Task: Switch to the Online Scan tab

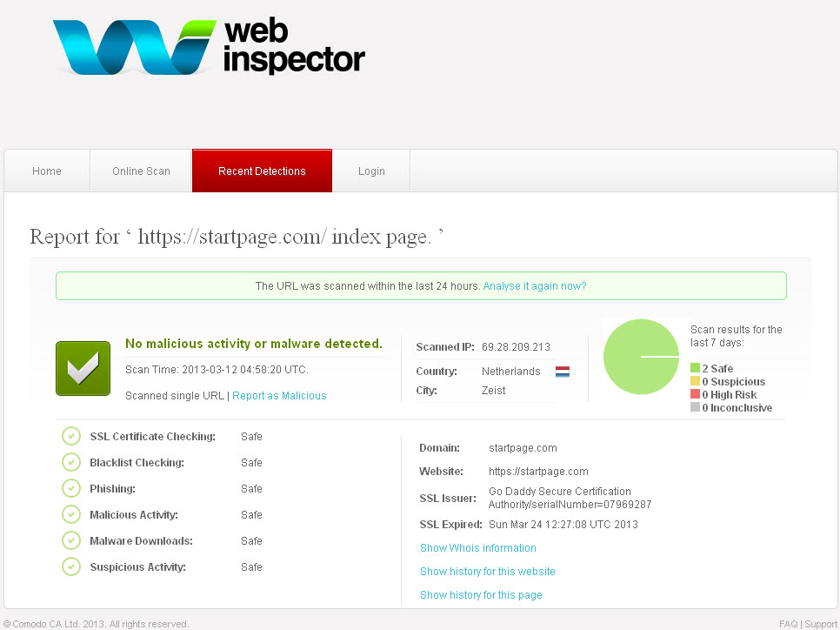Action: [141, 171]
